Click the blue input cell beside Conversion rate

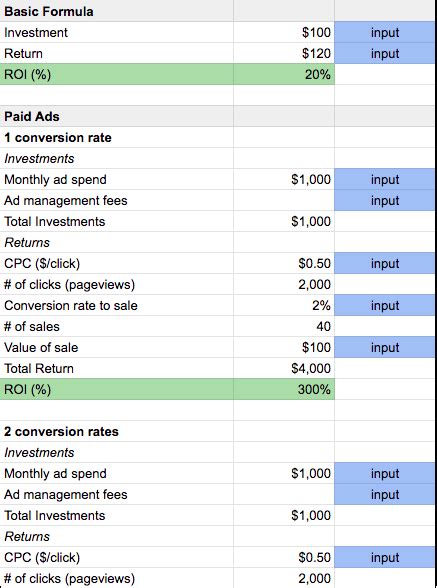(386, 305)
